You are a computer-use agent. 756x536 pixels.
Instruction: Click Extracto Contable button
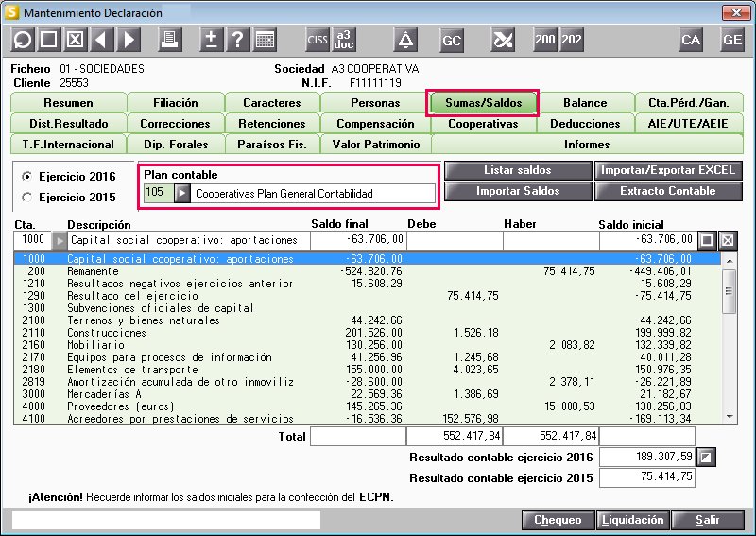668,191
